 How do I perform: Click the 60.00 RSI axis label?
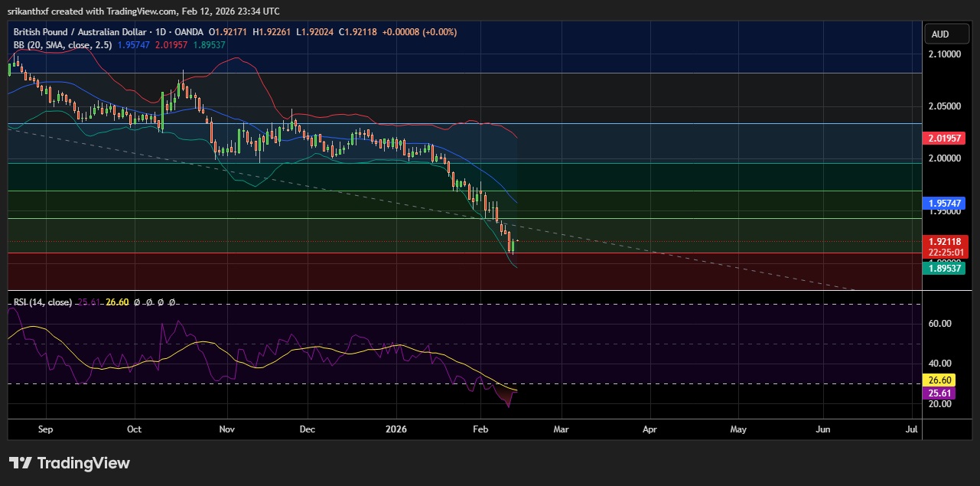point(941,324)
